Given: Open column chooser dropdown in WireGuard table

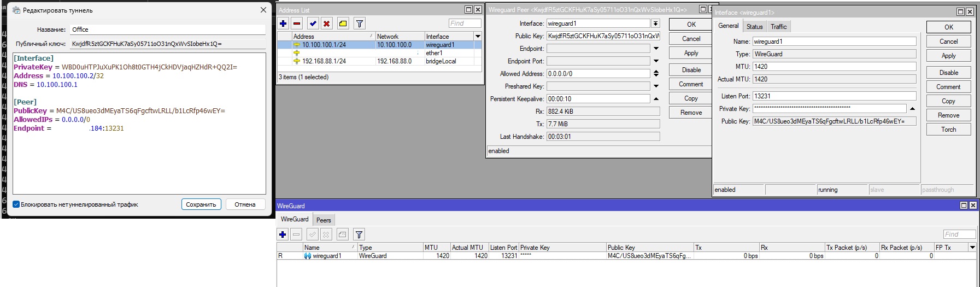Looking at the screenshot, I should pyautogui.click(x=972, y=248).
